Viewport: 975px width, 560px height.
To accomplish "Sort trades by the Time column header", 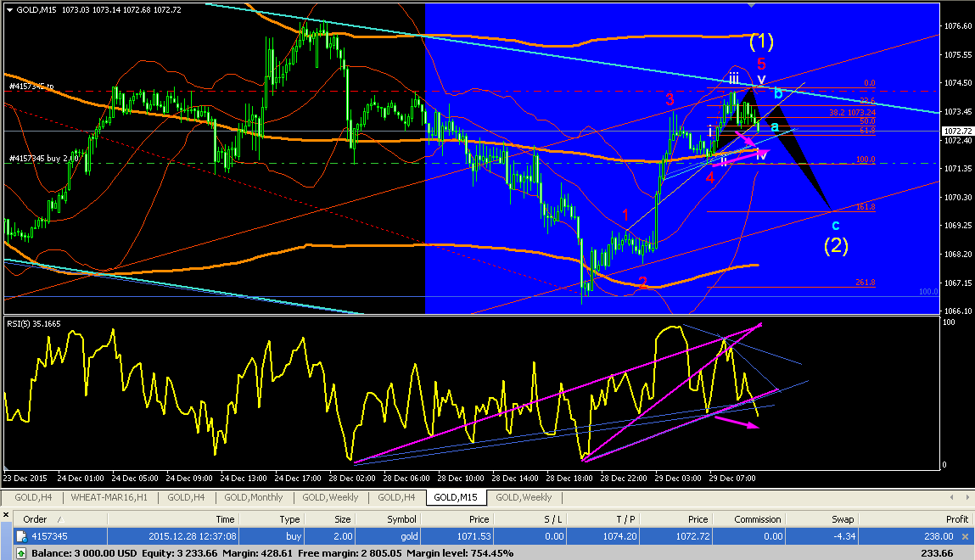I will click(x=225, y=519).
